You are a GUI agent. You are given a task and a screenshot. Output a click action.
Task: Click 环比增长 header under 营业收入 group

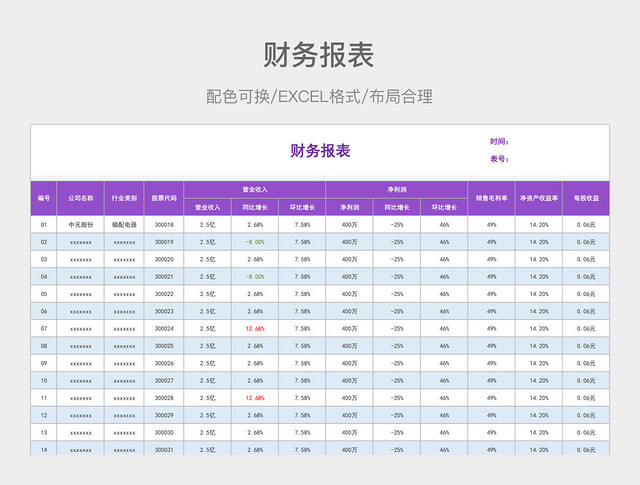coord(302,207)
